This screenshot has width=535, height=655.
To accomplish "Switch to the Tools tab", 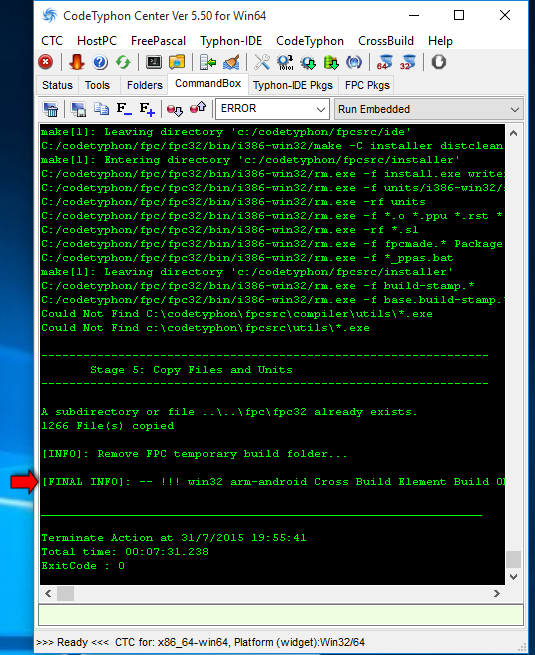I will pyautogui.click(x=97, y=85).
